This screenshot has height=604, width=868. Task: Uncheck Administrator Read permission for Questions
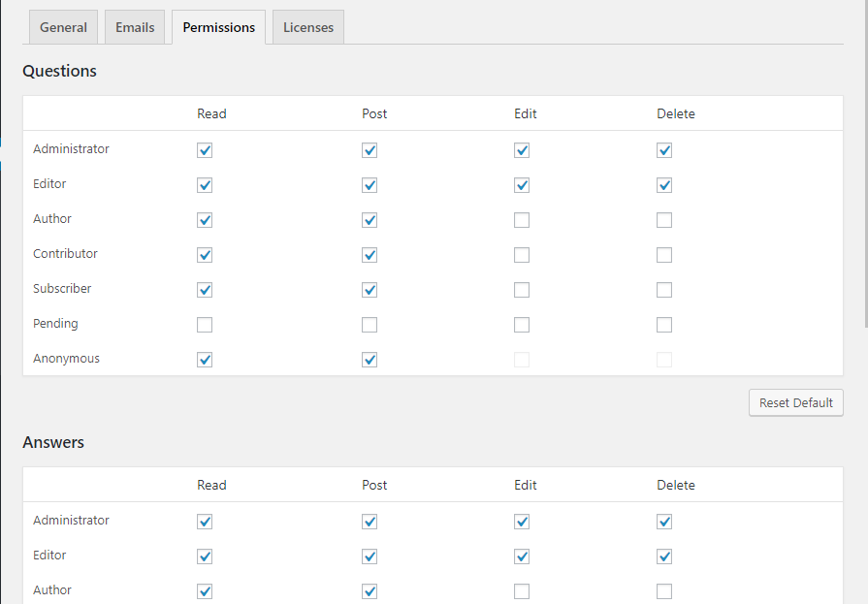(205, 150)
